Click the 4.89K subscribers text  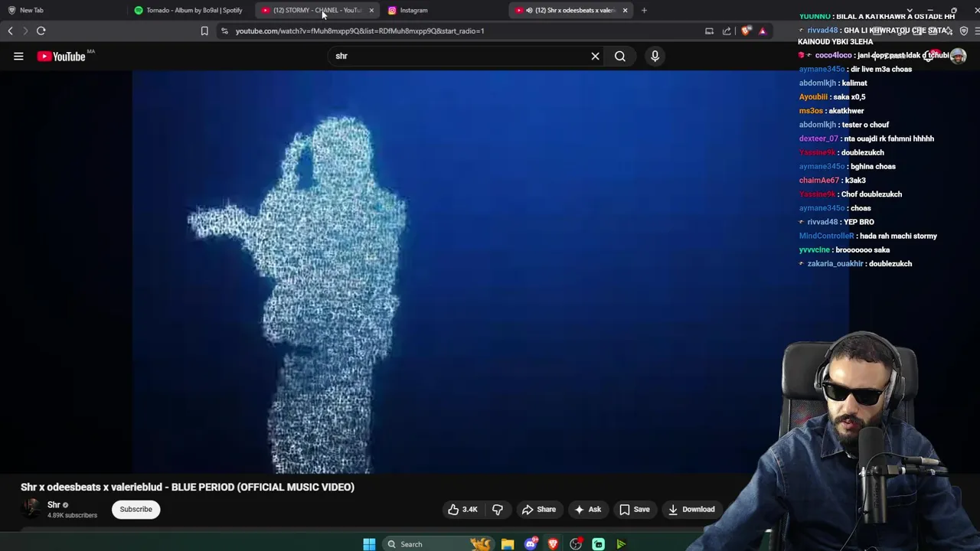tap(72, 515)
